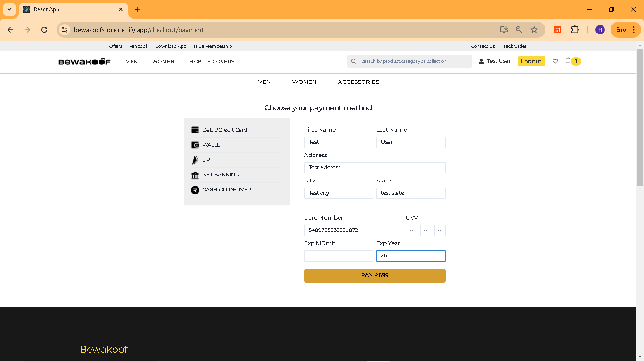The height and width of the screenshot is (362, 644).
Task: Click the State input field
Action: coord(411,193)
